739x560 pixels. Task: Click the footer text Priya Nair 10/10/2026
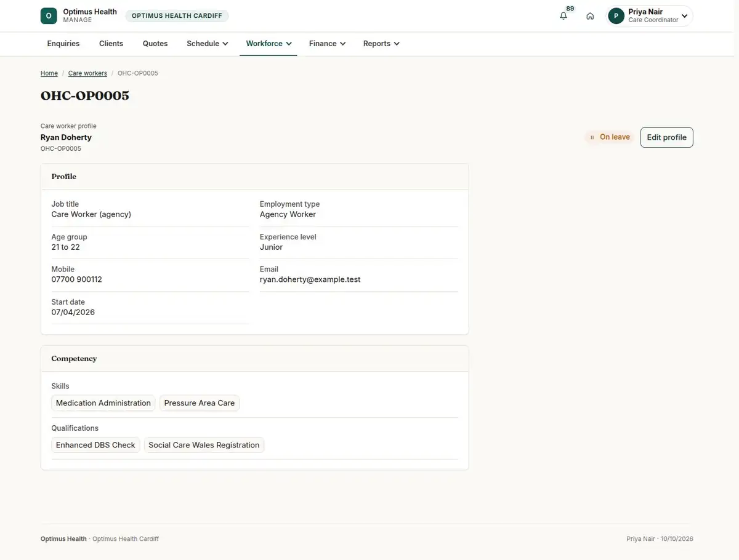tap(660, 539)
